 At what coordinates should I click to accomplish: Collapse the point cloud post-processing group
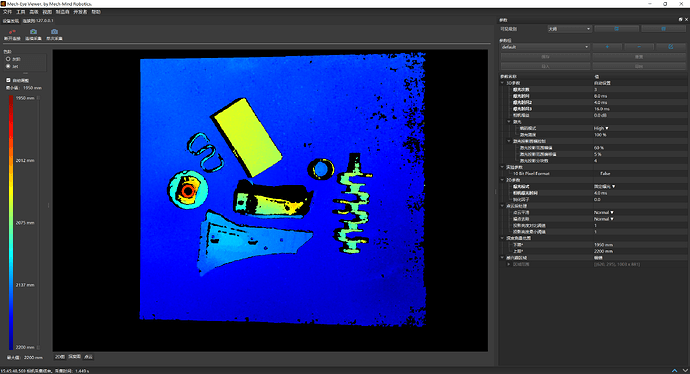(x=502, y=206)
